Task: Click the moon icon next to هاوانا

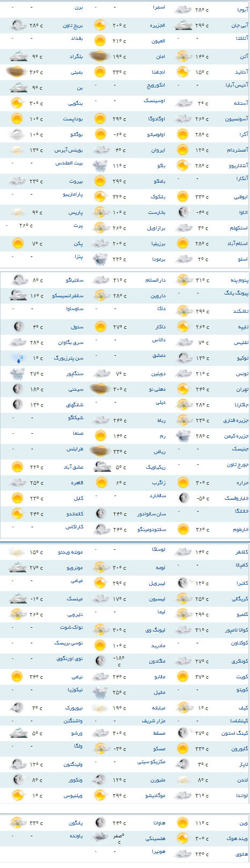Action: pyautogui.click(x=100, y=822)
